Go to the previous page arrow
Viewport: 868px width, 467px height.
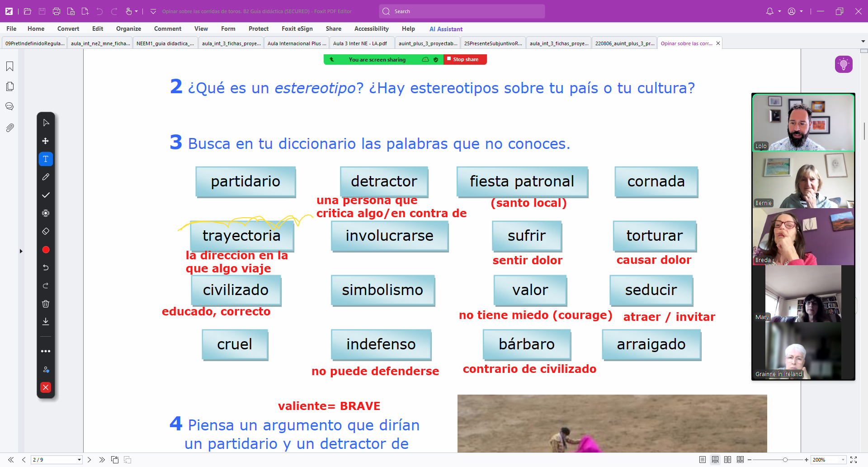pos(24,460)
